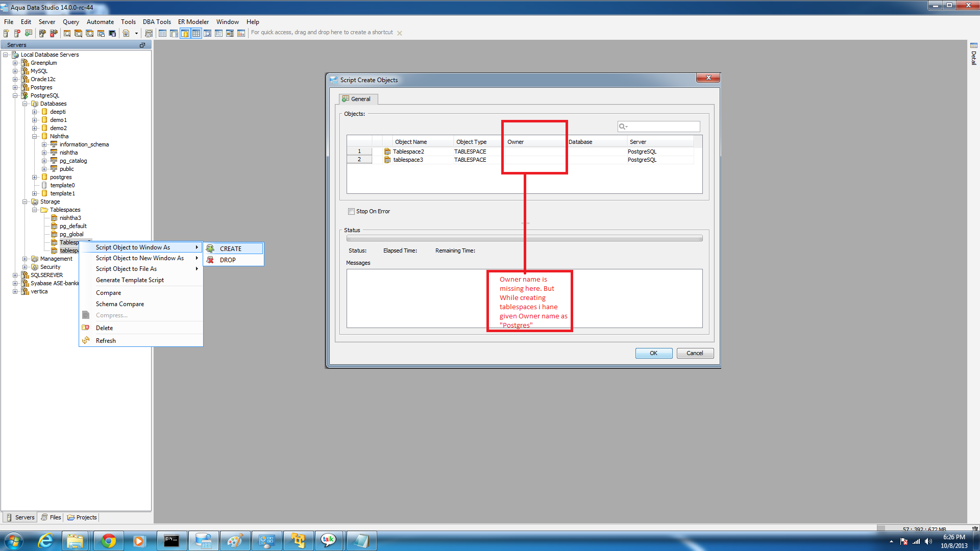Open Google Chrome from the taskbar
The height and width of the screenshot is (551, 980).
point(108,541)
